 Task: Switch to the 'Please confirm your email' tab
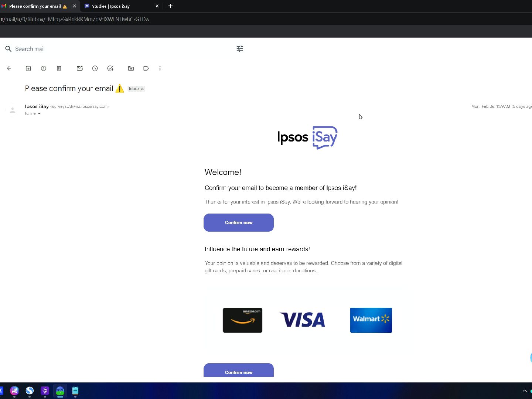(x=35, y=6)
